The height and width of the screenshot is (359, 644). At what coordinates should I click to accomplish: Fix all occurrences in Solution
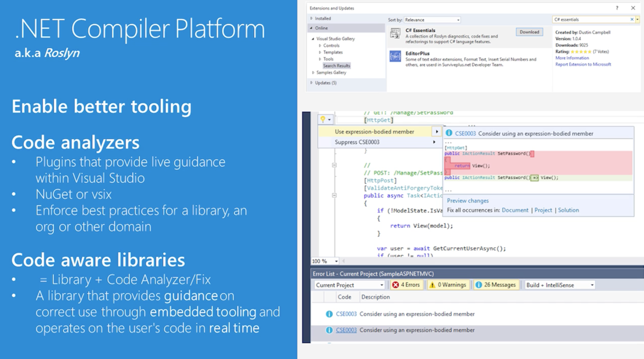[x=568, y=210]
